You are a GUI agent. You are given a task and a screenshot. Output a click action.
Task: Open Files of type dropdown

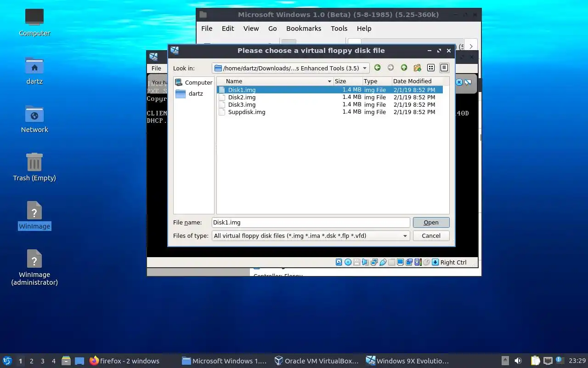tap(405, 236)
